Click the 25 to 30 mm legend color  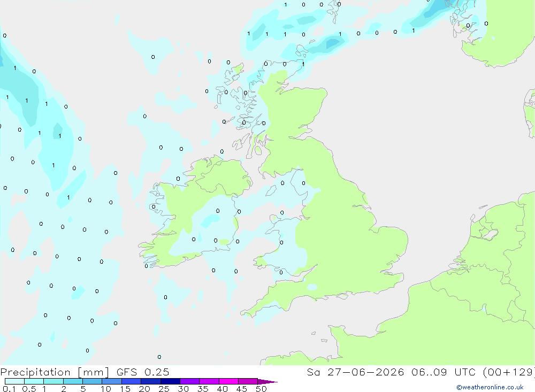(x=170, y=381)
